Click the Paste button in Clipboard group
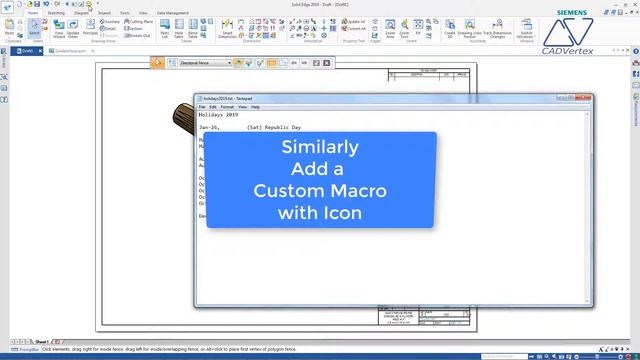The width and height of the screenshot is (640, 360). point(9,28)
